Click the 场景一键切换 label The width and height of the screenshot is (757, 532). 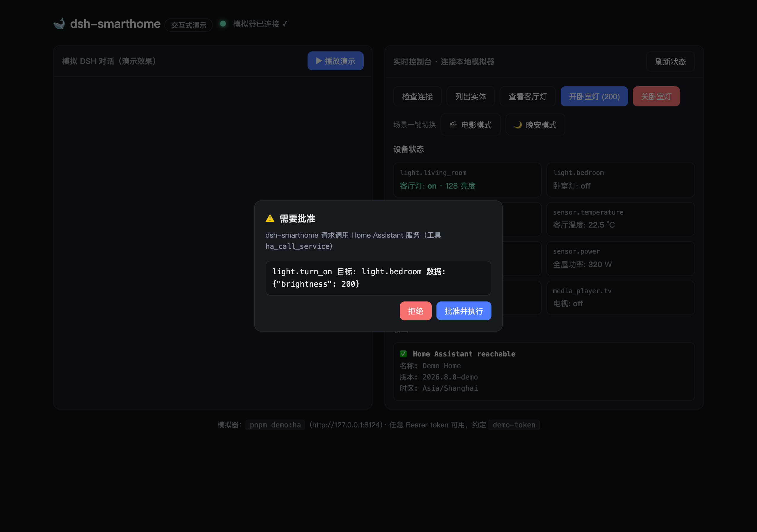pyautogui.click(x=415, y=125)
